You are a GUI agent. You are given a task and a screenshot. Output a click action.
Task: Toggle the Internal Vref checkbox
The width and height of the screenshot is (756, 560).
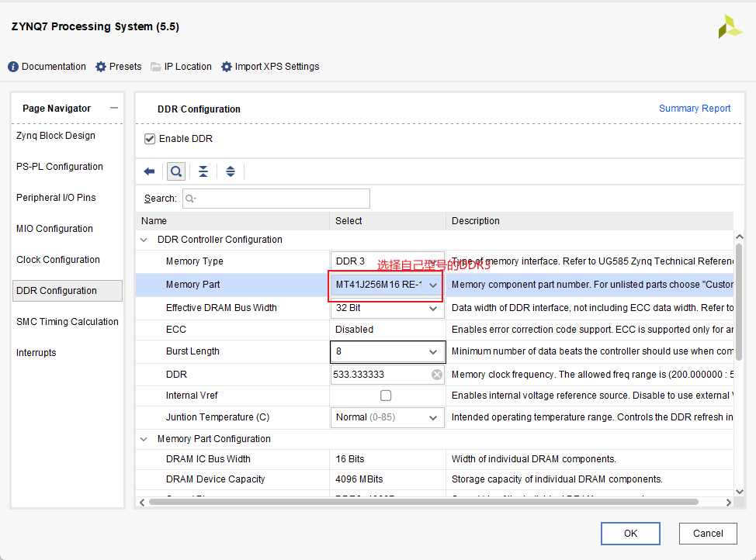[x=386, y=396]
